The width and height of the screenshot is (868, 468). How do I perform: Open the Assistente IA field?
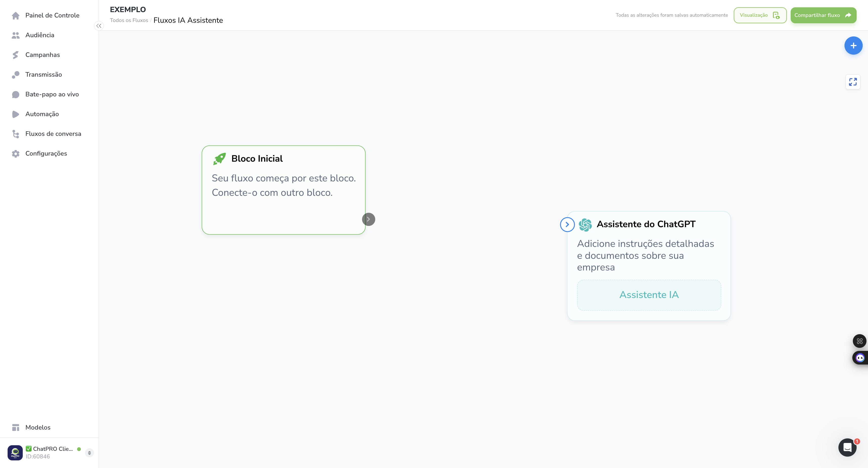point(649,295)
